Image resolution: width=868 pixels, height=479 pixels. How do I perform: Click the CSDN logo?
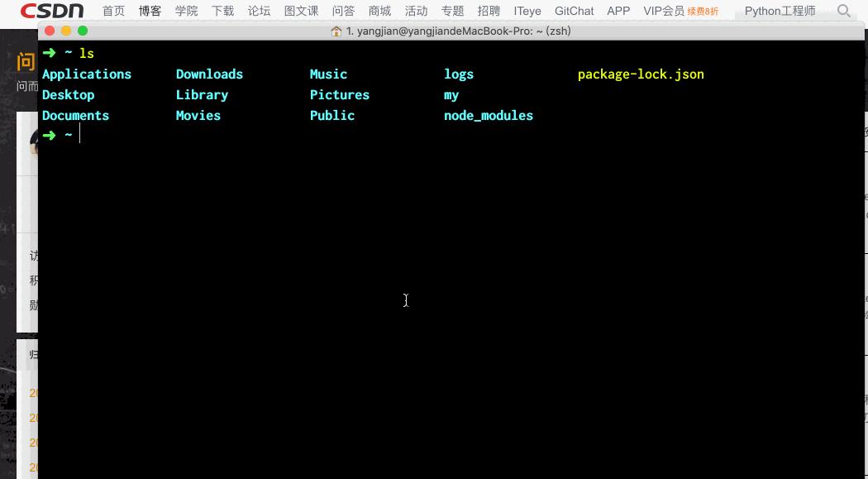click(51, 11)
